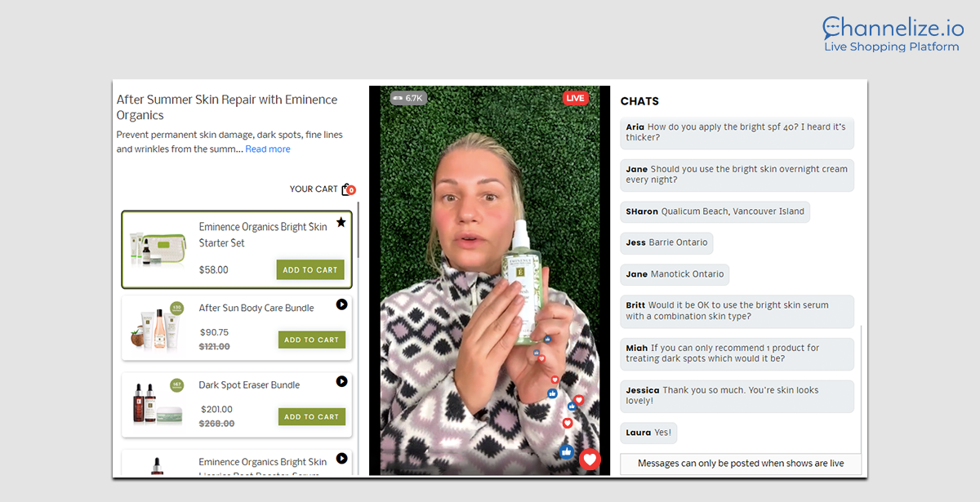Play the Licorice Root Booster Serum clip
The image size is (980, 502).
pyautogui.click(x=341, y=458)
